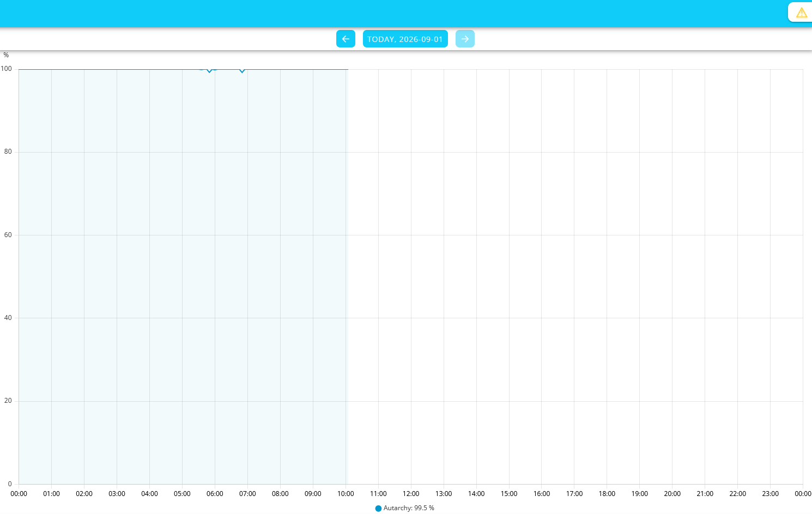Screen dimensions: 812x514
Task: Click the 21:00 x-axis label
Action: tap(705, 494)
